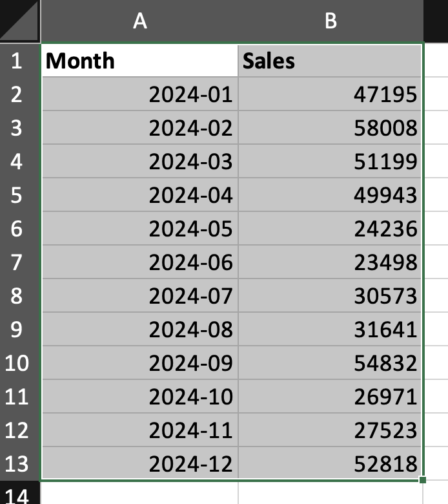
Task: Select column A header
Action: [x=139, y=21]
